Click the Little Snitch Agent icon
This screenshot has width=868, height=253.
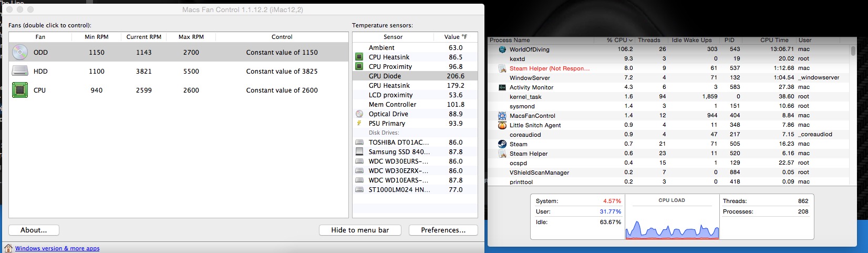click(x=502, y=125)
